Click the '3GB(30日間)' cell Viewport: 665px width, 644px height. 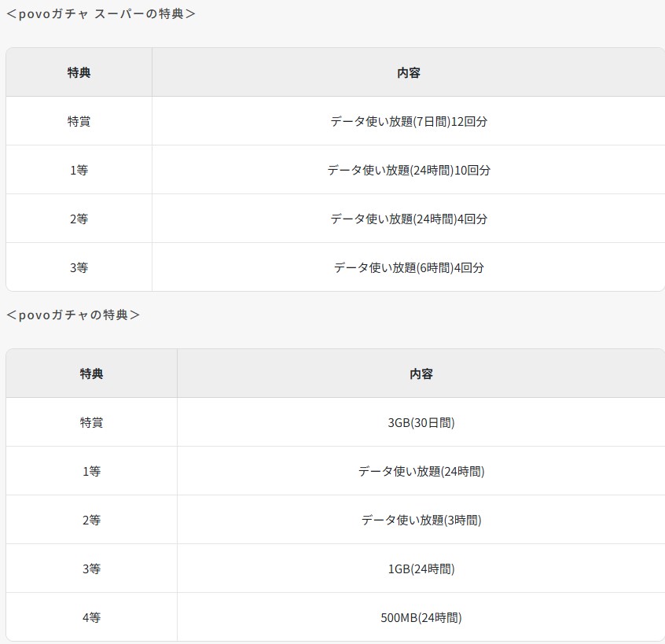[x=421, y=422]
